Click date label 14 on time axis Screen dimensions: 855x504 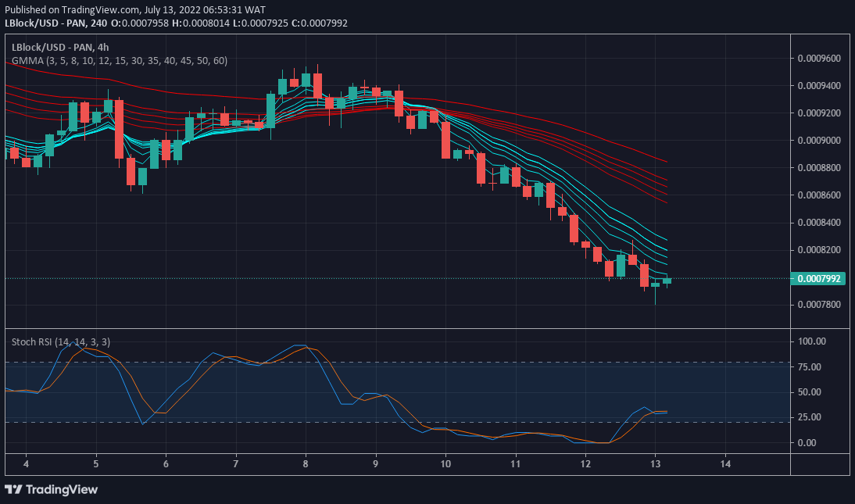coord(725,463)
